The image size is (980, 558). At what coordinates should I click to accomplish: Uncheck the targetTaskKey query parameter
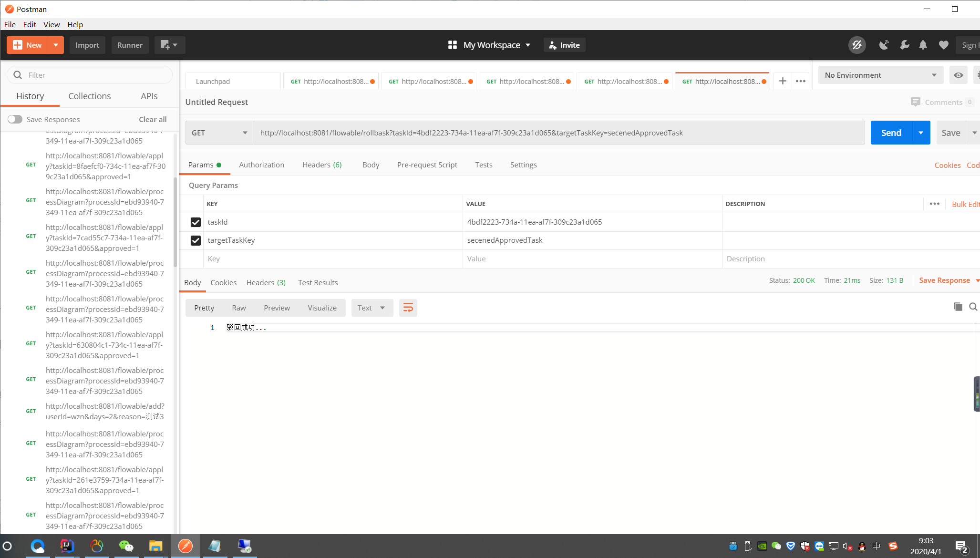pos(196,240)
